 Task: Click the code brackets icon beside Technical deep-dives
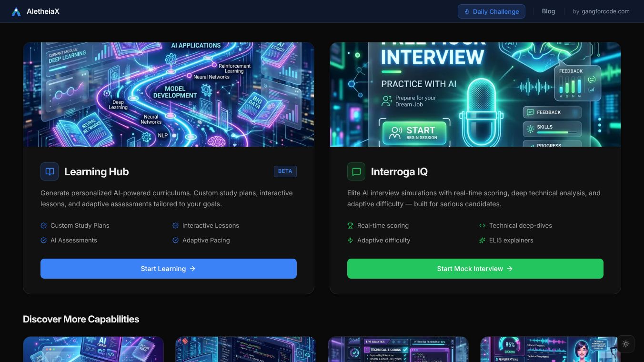[482, 226]
